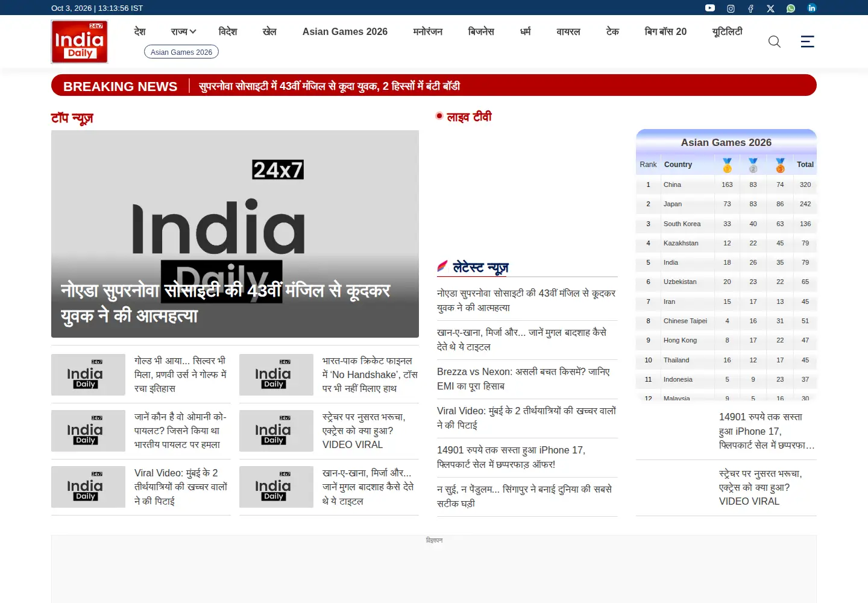Viewport: 868px width, 603px height.
Task: Open latest news Viral Video मुंबई तीर्थयात्रियों
Action: (x=527, y=418)
